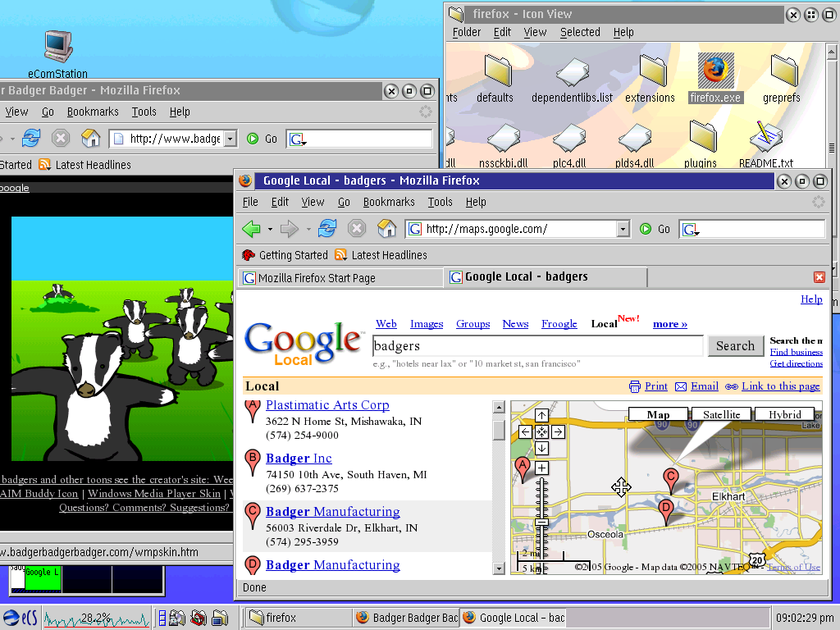The width and height of the screenshot is (840, 630).
Task: Pan the map left with arrow button
Action: point(526,431)
